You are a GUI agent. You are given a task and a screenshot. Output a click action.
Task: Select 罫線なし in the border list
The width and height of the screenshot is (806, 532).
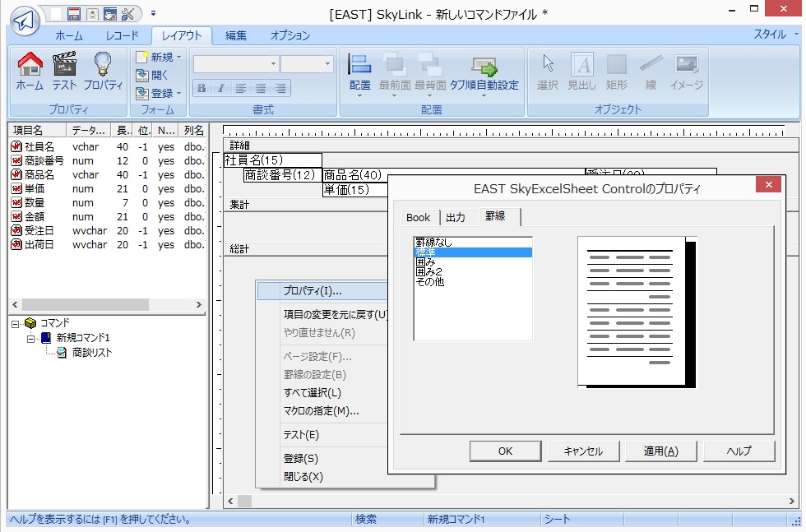point(473,242)
